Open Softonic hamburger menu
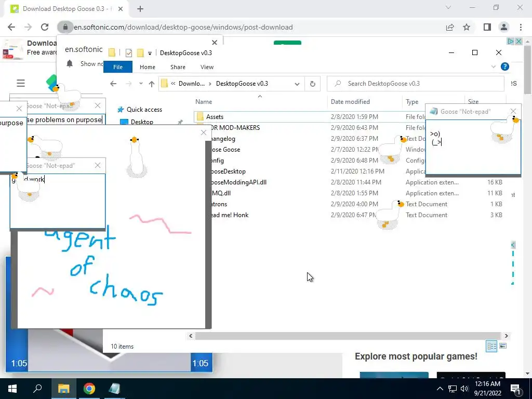 pyautogui.click(x=21, y=83)
